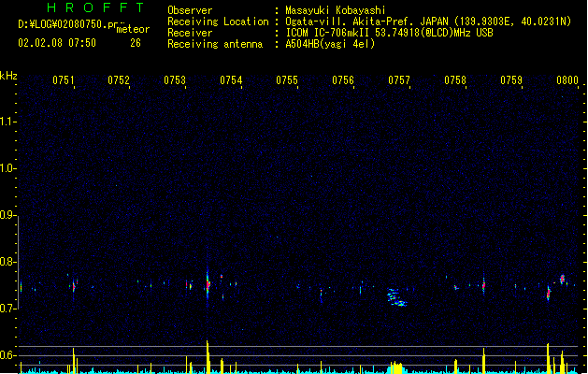Click the 1.1 kHz frequency axis label
588x374 pixels.
pyautogui.click(x=8, y=122)
